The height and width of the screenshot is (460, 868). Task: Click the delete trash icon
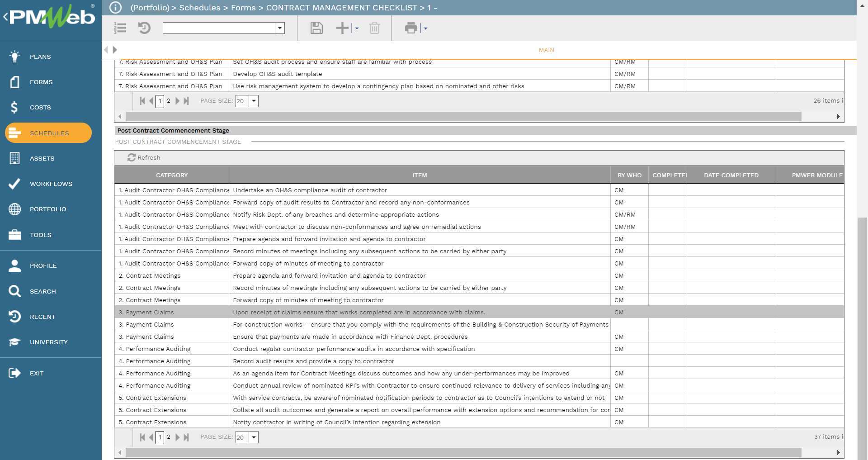[x=374, y=28]
